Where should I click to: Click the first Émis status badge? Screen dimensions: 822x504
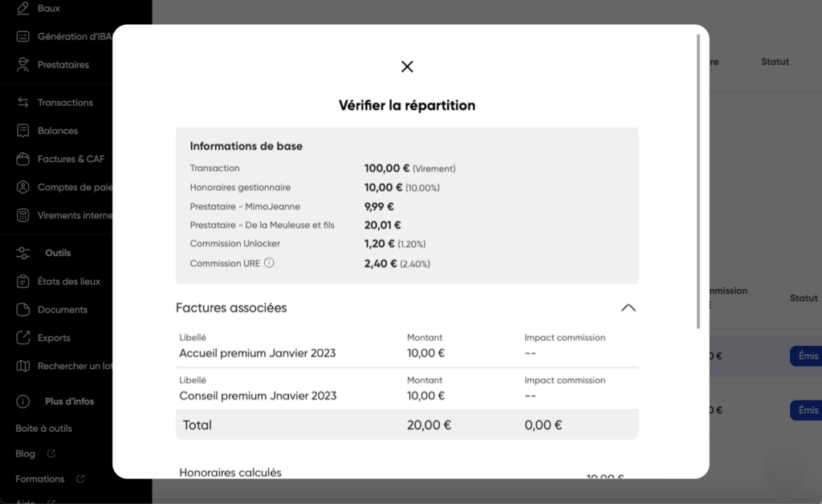click(806, 356)
